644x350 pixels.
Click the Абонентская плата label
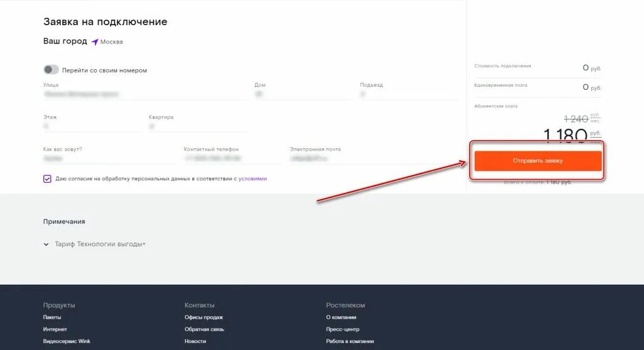click(x=496, y=106)
